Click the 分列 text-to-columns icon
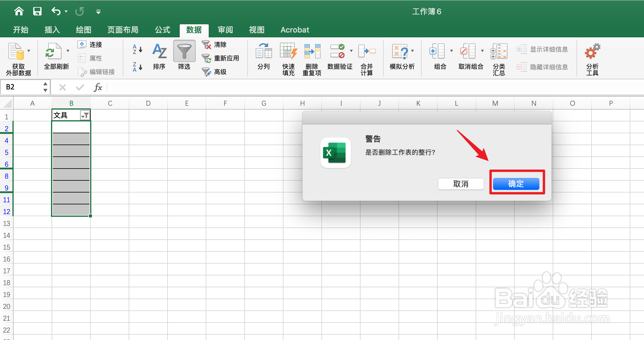Screen dimensions: 644x340 pos(264,52)
